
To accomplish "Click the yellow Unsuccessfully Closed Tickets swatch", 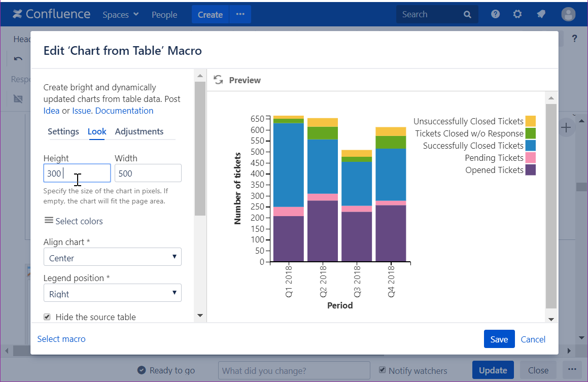I will click(530, 121).
